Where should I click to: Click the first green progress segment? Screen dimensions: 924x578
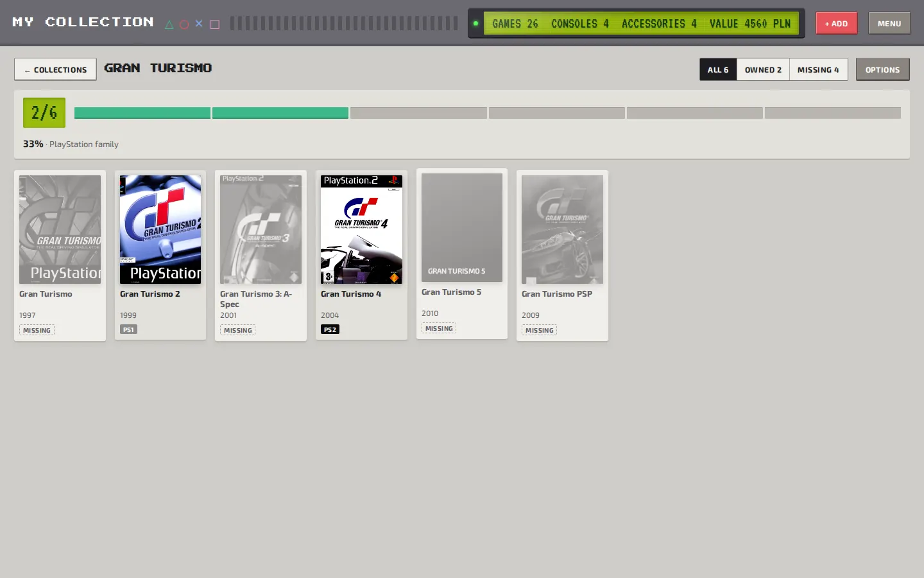(x=142, y=113)
